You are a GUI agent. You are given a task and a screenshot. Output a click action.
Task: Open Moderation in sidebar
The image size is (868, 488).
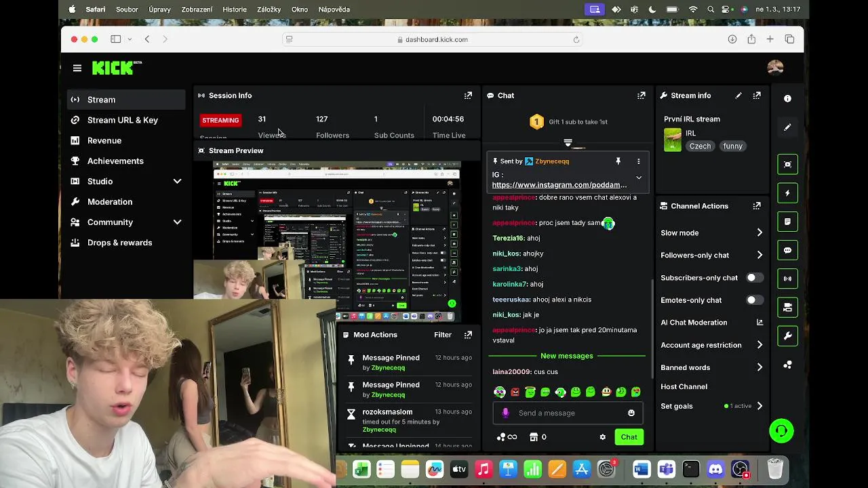click(x=126, y=201)
